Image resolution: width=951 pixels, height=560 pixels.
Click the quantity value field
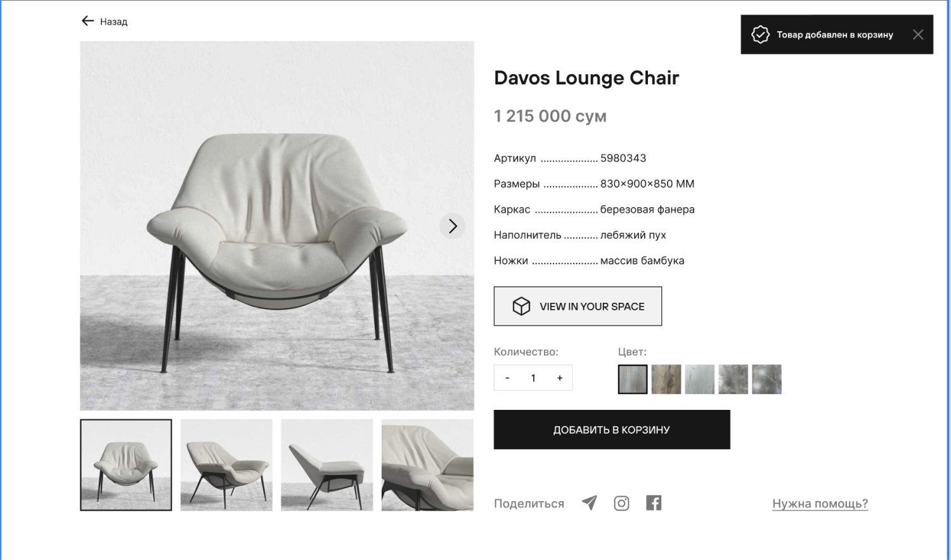click(533, 378)
